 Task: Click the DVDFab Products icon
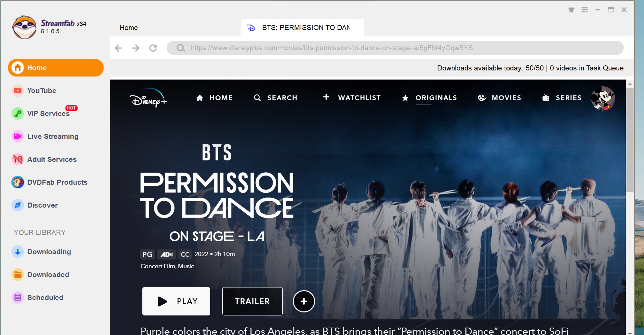pyautogui.click(x=18, y=182)
